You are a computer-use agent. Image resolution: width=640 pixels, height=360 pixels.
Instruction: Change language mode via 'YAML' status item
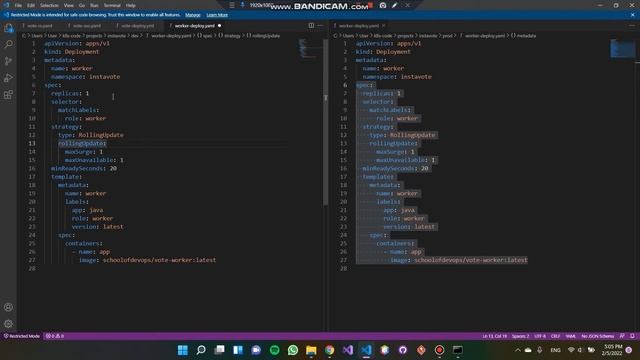(x=571, y=336)
